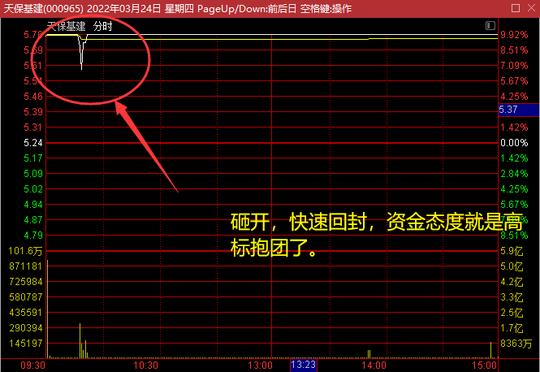Image resolution: width=540 pixels, height=372 pixels.
Task: Click the 5.9亿 turnover axis label
Action: coord(512,251)
